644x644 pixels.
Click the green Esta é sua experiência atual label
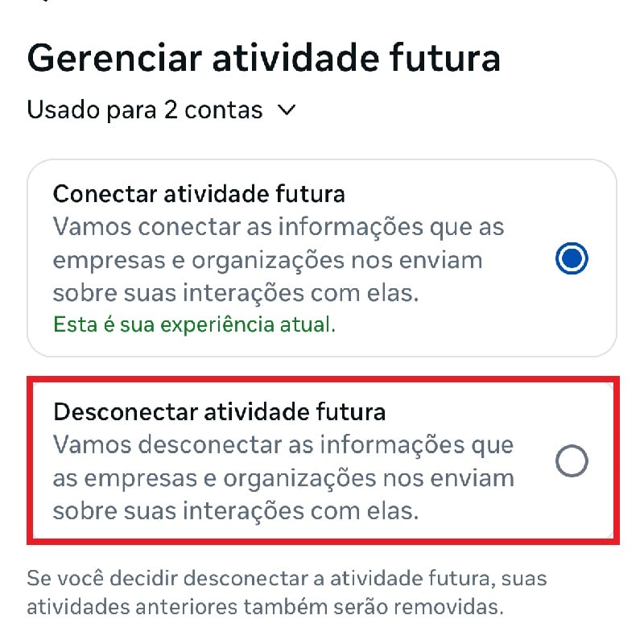point(194,325)
